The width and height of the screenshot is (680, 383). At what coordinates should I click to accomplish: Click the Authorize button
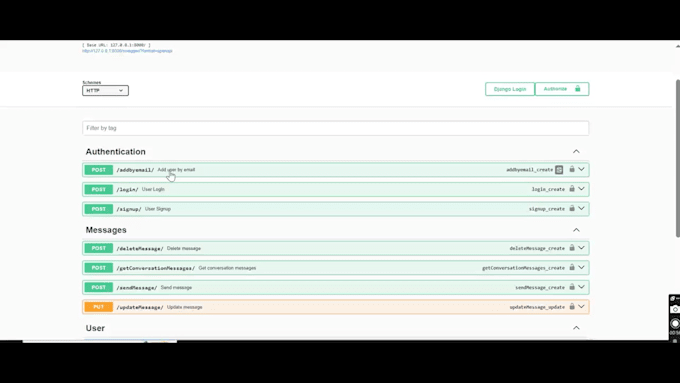[x=562, y=89]
